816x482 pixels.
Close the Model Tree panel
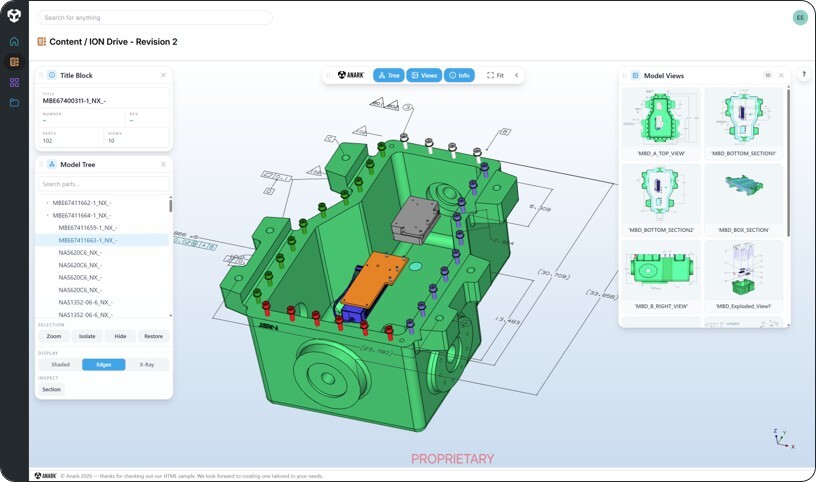click(x=163, y=164)
